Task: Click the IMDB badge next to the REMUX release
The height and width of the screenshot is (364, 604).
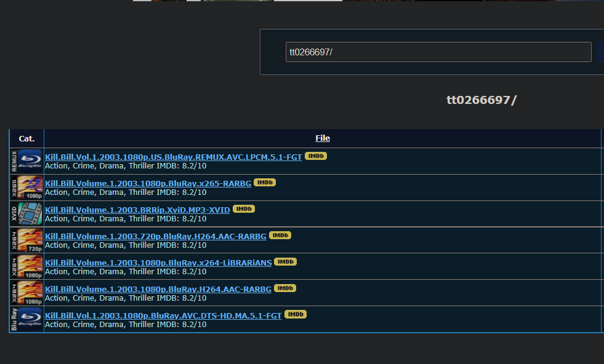Action: [315, 156]
